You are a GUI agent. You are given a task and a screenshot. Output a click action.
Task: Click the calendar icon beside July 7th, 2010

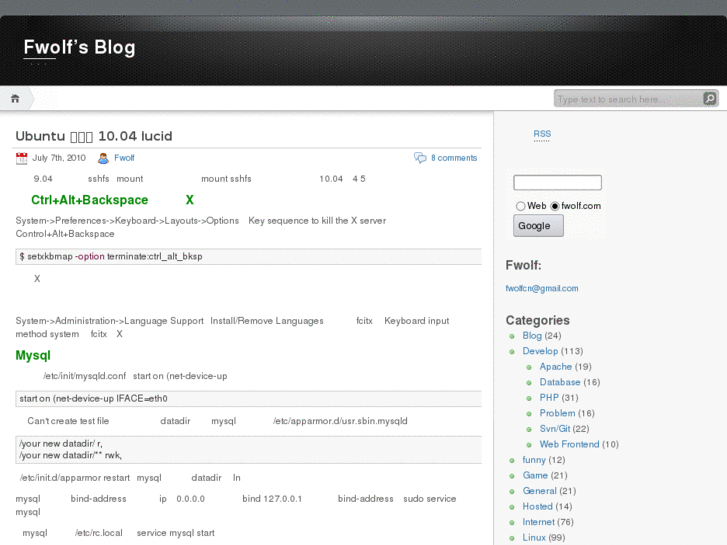(x=21, y=158)
